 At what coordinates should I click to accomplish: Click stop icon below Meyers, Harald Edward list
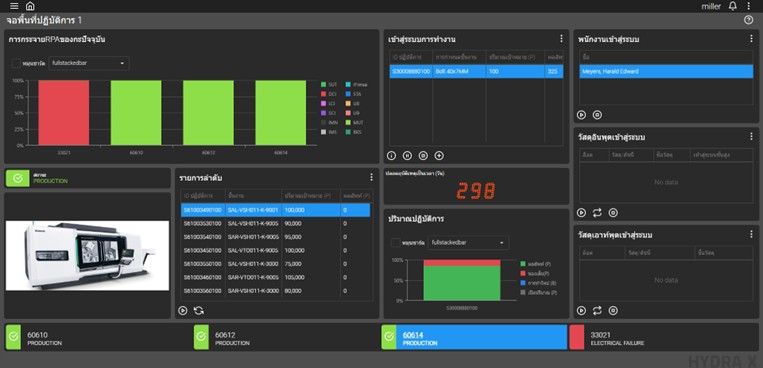tap(597, 115)
